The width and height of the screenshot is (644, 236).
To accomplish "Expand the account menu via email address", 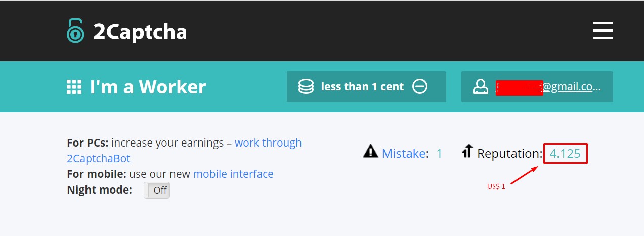I will coord(549,87).
